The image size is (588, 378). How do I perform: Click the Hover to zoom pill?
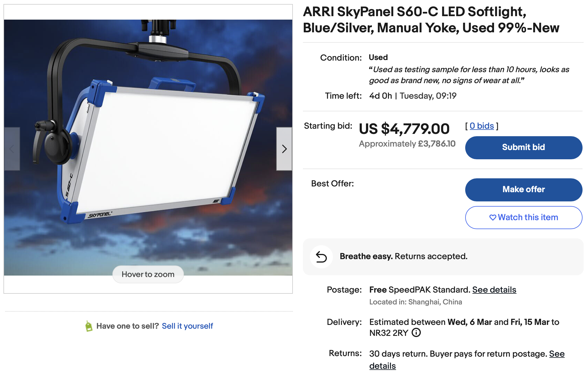148,274
